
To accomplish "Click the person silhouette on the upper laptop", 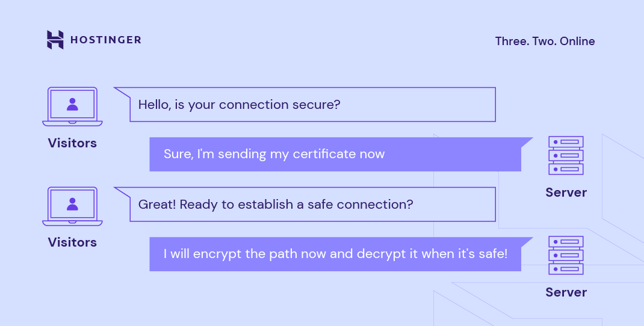I will point(72,103).
